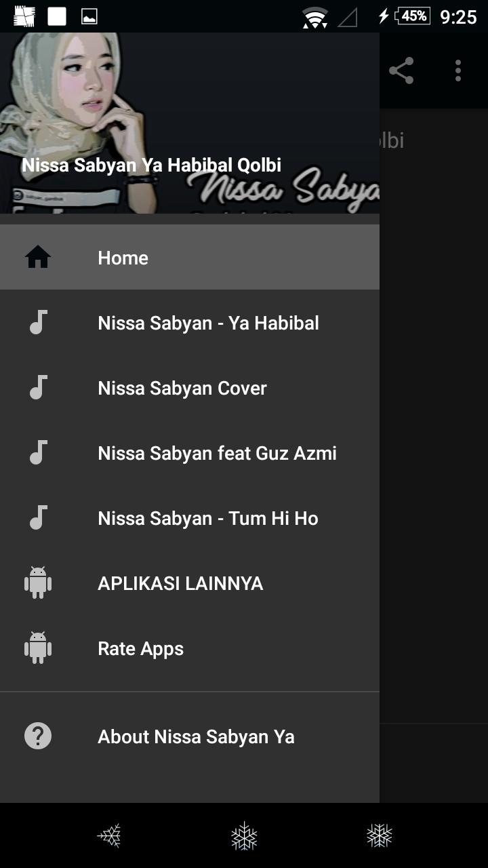Tap music note beside Tum Hi Ho
Viewport: 488px width, 868px height.
[x=38, y=518]
